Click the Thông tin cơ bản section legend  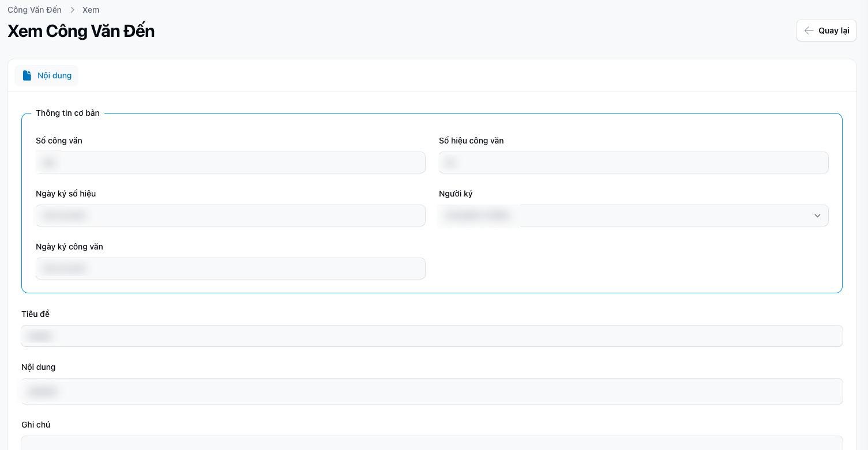coord(67,113)
